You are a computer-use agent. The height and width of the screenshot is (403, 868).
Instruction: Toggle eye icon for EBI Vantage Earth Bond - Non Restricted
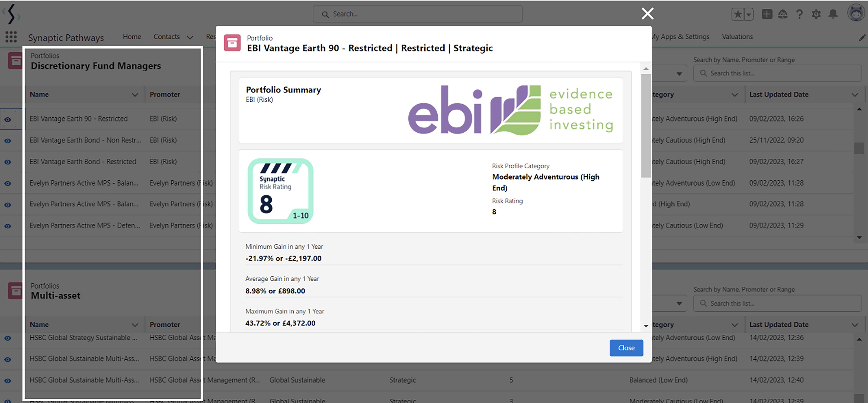(x=8, y=141)
